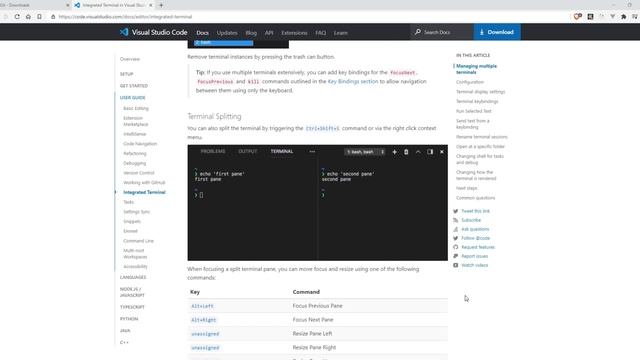Jump to Terminal keybindings in article list
This screenshot has height=360, width=640.
(477, 101)
